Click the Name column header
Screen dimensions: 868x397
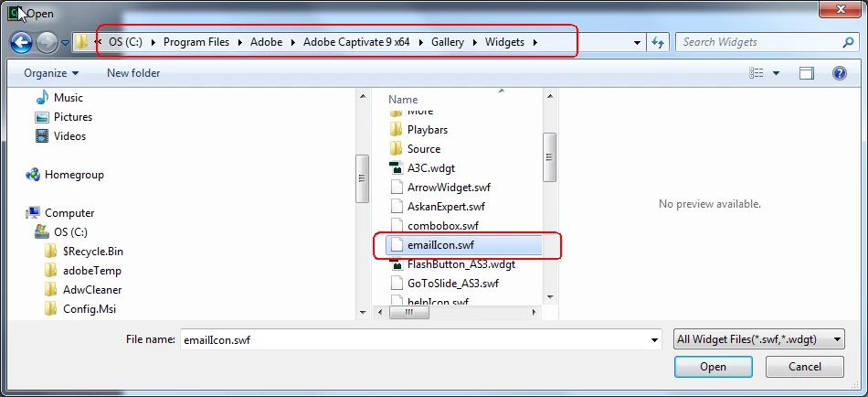(403, 100)
